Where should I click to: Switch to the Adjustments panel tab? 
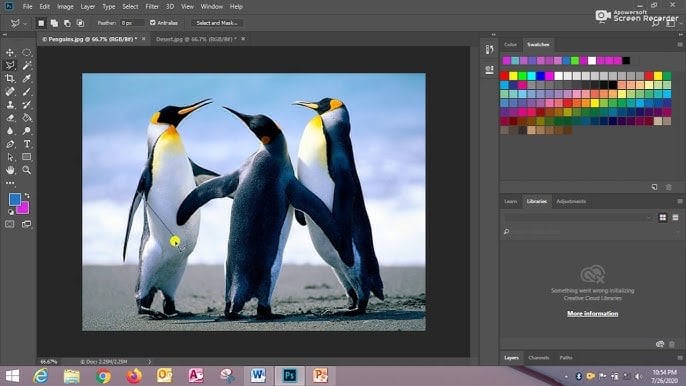[571, 201]
